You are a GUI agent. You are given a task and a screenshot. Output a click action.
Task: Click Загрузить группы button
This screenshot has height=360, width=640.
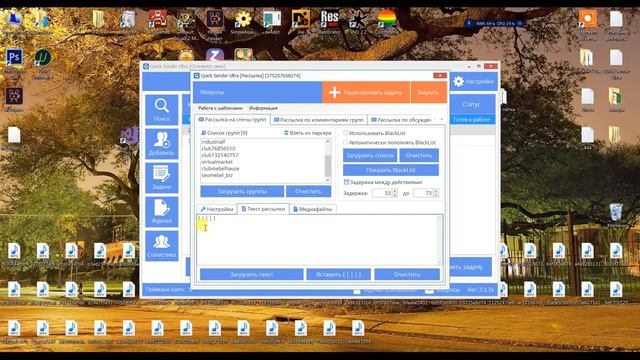242,191
